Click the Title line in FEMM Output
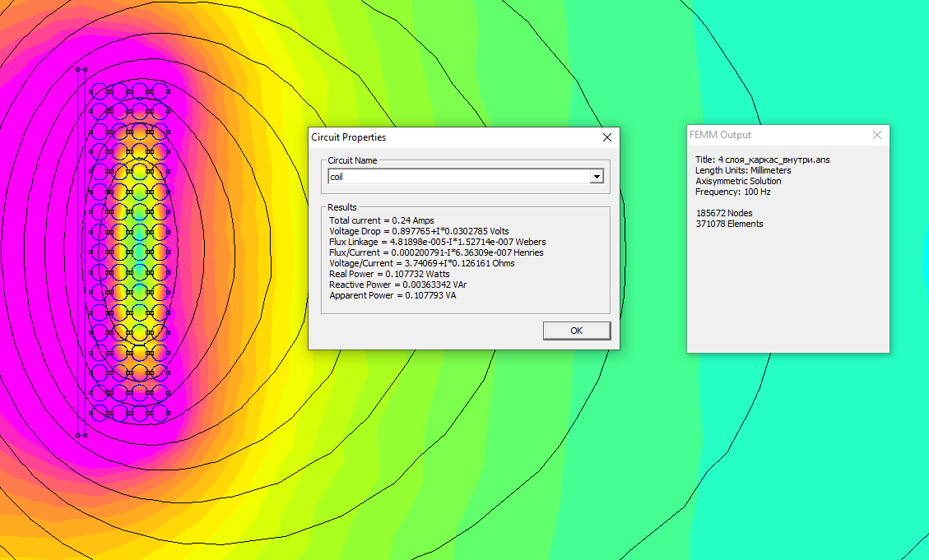The width and height of the screenshot is (929, 560). click(763, 160)
